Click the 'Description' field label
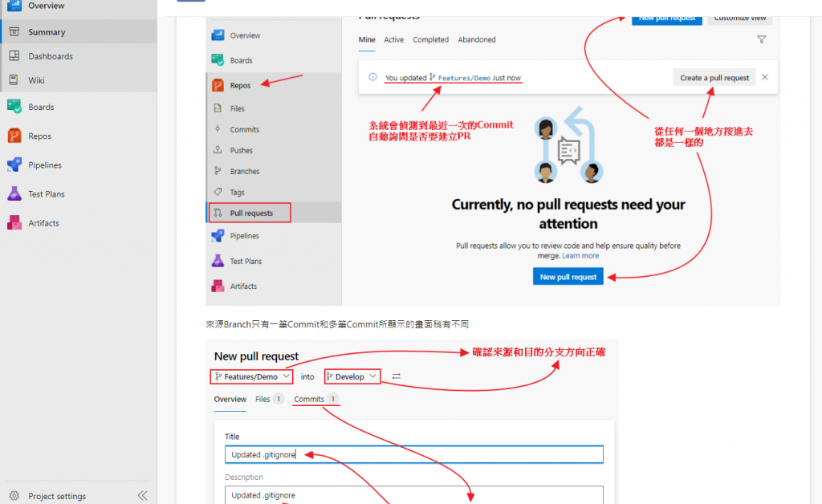 (244, 478)
